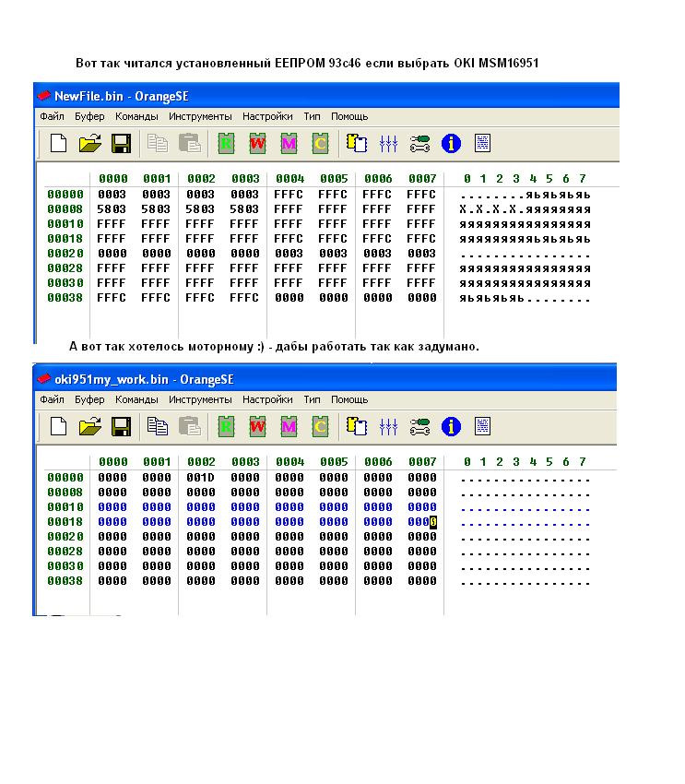
Task: Open Файл menu in NewFile.bin window
Action: click(x=52, y=116)
